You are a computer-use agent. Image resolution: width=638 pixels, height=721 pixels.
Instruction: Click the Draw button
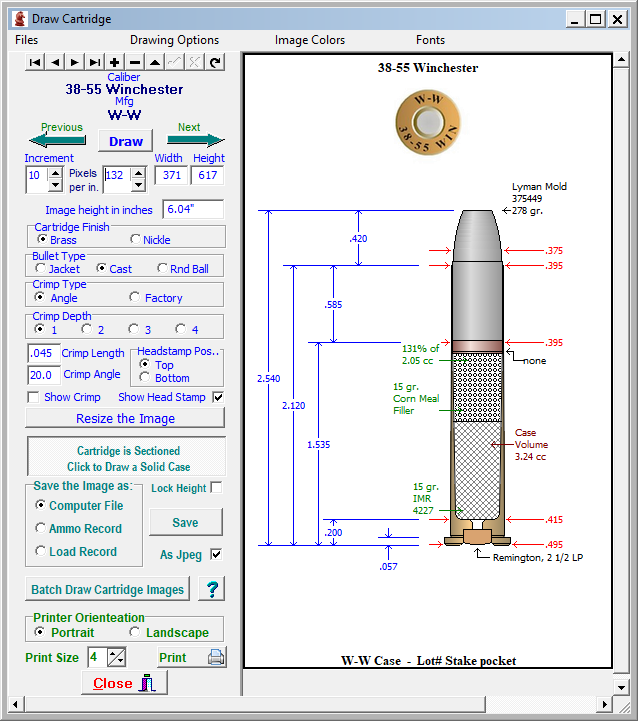[126, 141]
